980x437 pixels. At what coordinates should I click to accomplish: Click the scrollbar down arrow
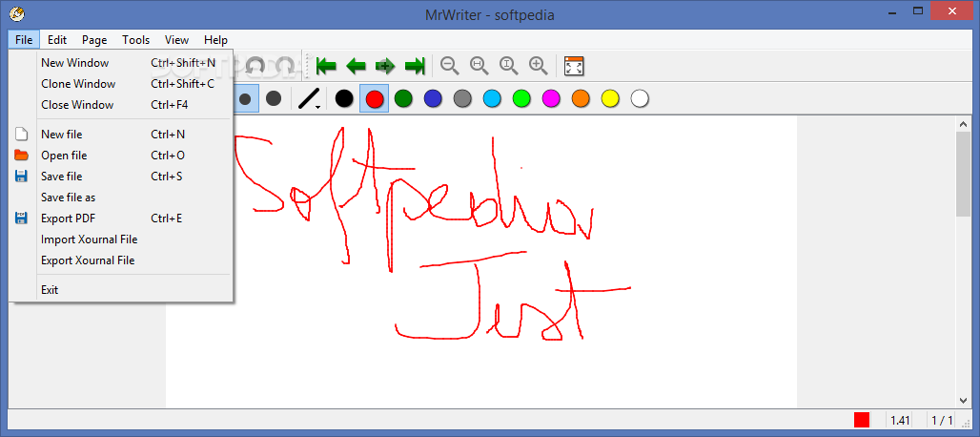[963, 401]
